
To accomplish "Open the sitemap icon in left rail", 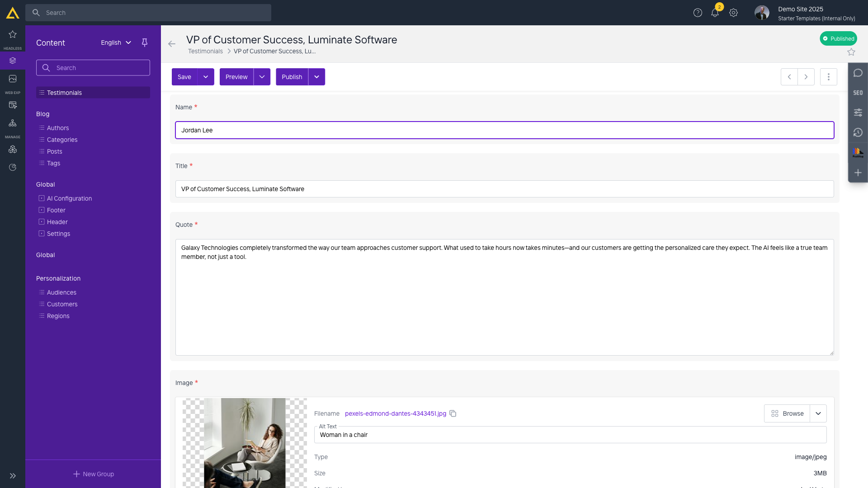I will (13, 123).
